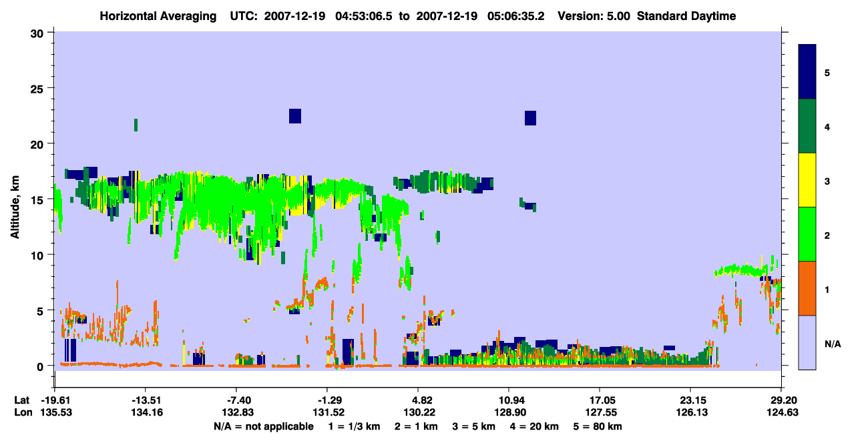Viewport: 868px width, 445px height.
Task: Click the '4 = 20 km' legend note
Action: pos(535,426)
